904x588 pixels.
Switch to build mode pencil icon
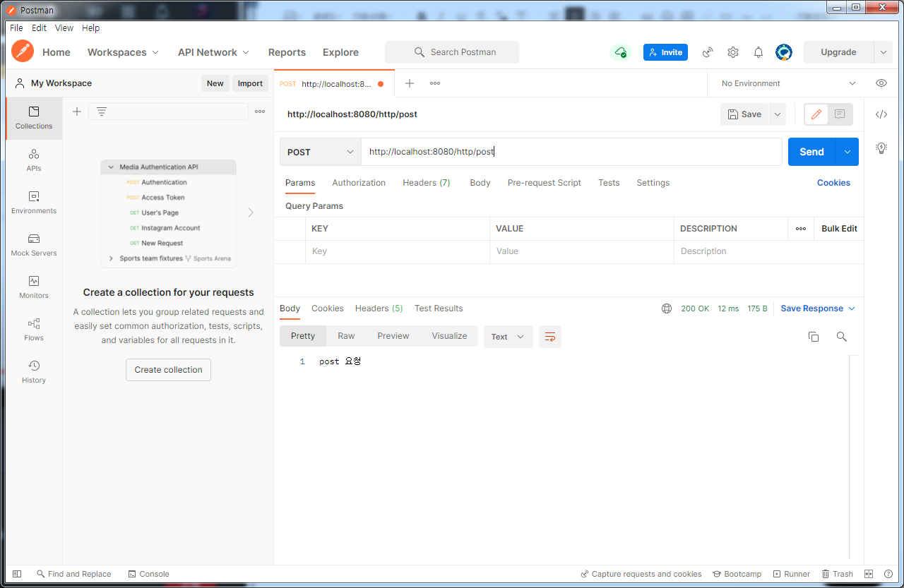[816, 114]
